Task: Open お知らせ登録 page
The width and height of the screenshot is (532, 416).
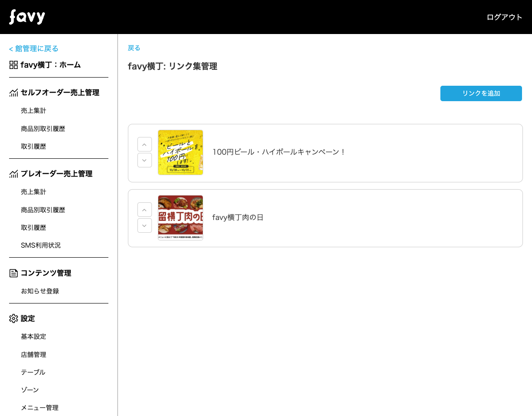Action: click(40, 291)
